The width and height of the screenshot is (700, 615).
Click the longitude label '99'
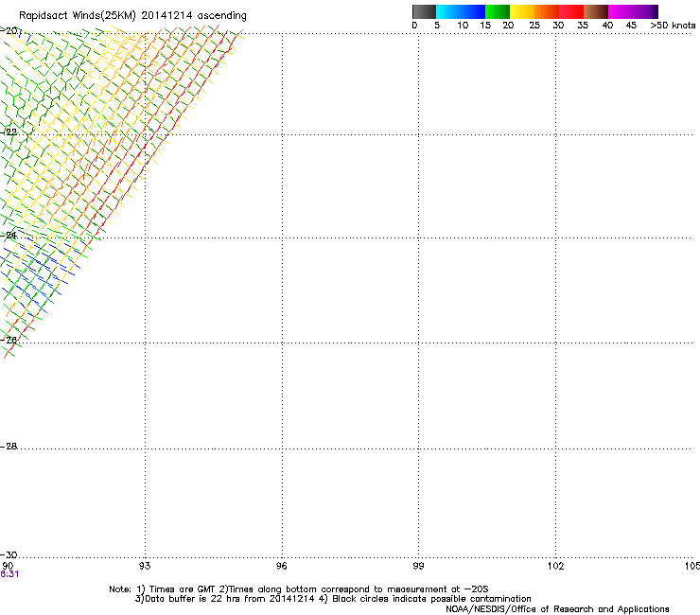[x=418, y=567]
